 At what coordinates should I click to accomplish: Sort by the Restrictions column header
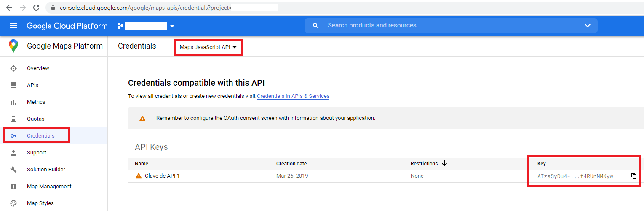[x=424, y=164]
